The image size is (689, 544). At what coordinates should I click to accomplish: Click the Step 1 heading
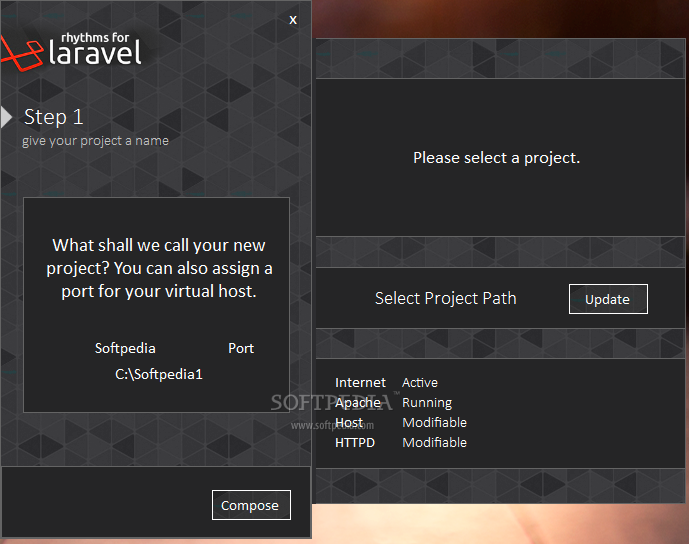pyautogui.click(x=54, y=117)
